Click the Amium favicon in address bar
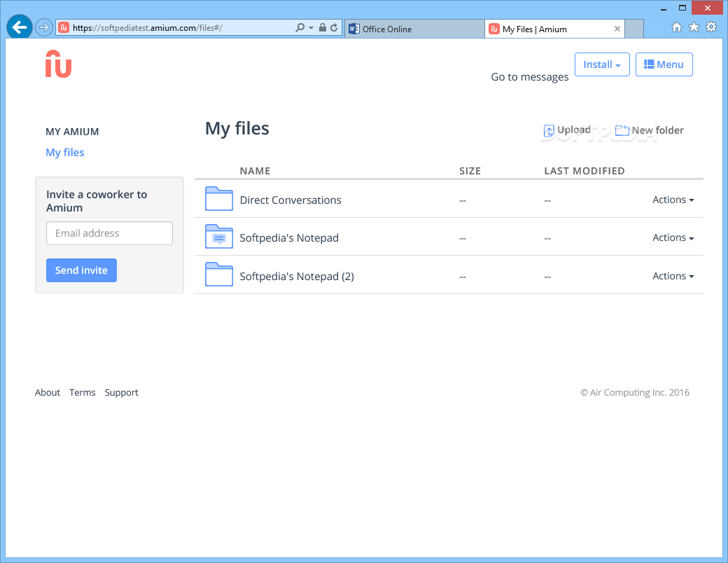This screenshot has width=728, height=563. 64,28
